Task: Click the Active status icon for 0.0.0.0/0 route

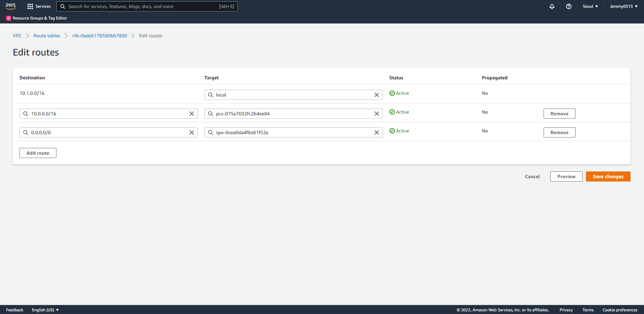Action: (x=392, y=131)
